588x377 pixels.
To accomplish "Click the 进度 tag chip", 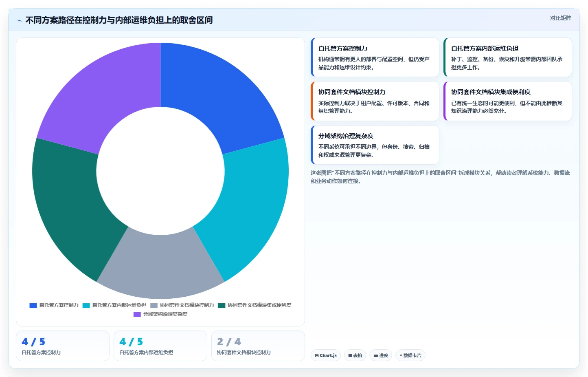I will 381,355.
